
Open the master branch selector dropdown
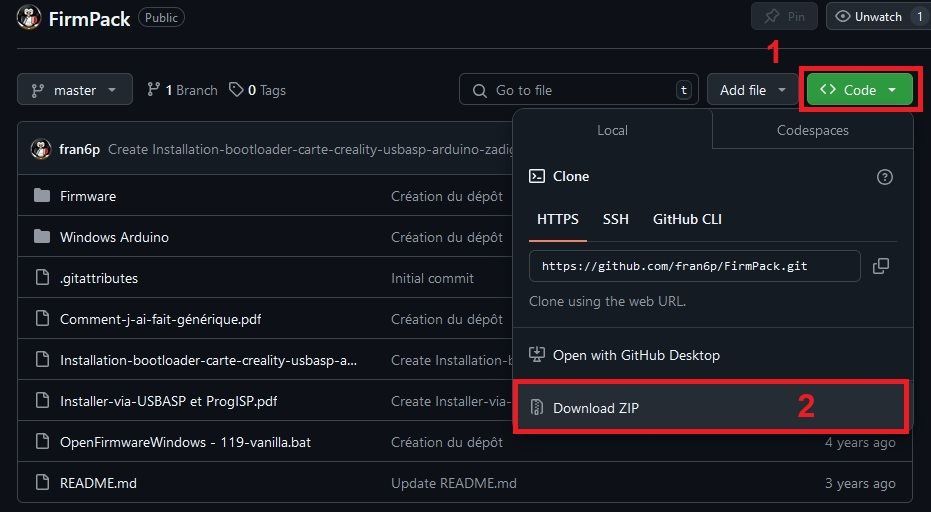[75, 90]
